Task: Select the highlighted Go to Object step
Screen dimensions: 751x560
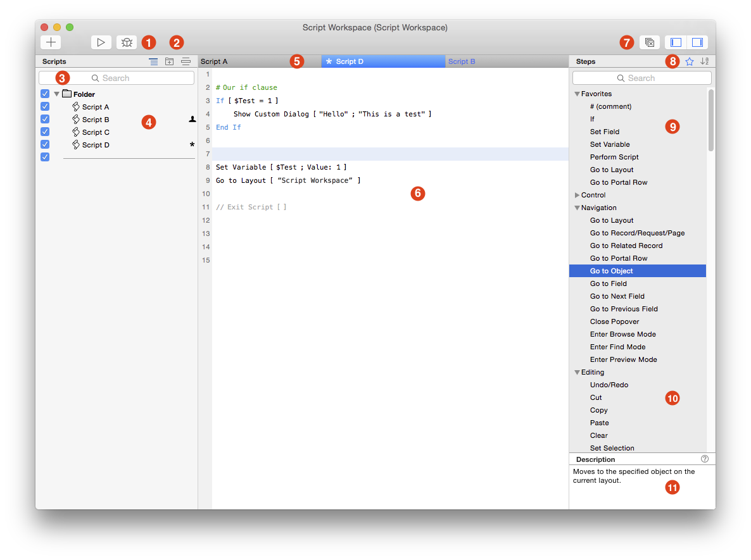Action: [638, 271]
